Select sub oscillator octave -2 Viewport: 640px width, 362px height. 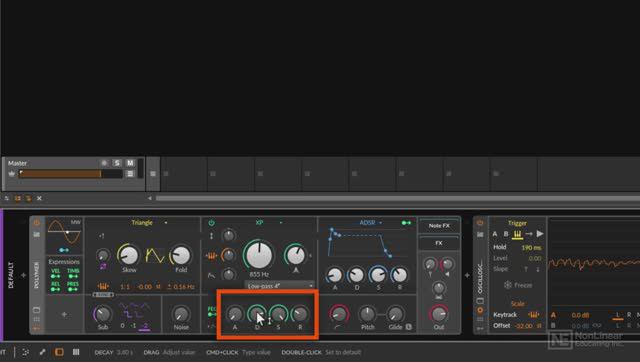pos(144,326)
